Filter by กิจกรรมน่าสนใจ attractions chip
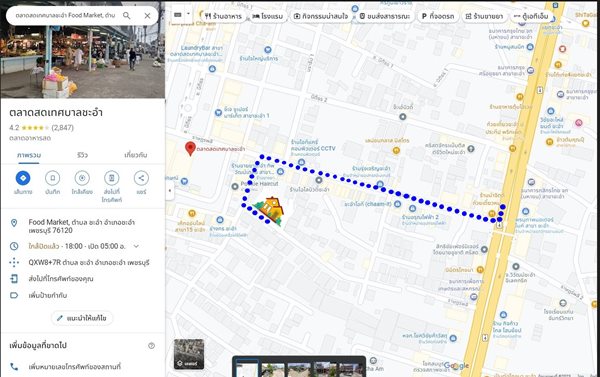Screen dimensions: 600x377 pos(321,16)
